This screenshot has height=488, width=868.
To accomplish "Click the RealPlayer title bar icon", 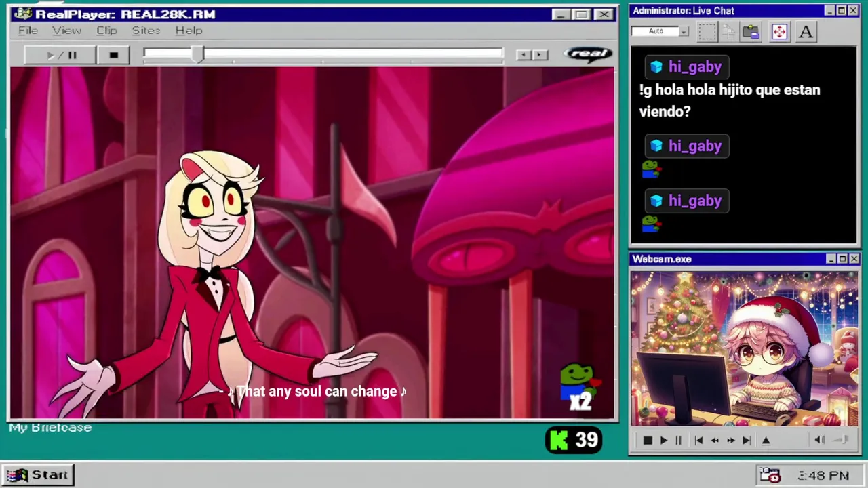I will pos(22,14).
